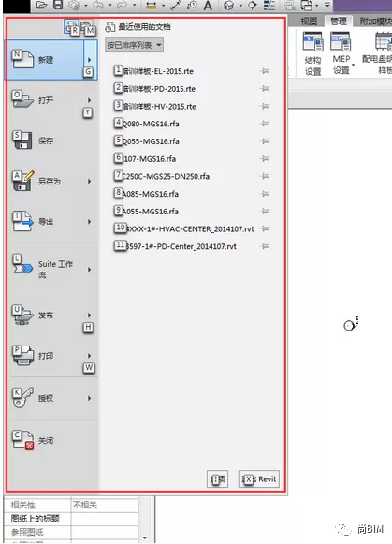Switch to the 管理 ribbon tab
This screenshot has height=544, width=392.
339,22
